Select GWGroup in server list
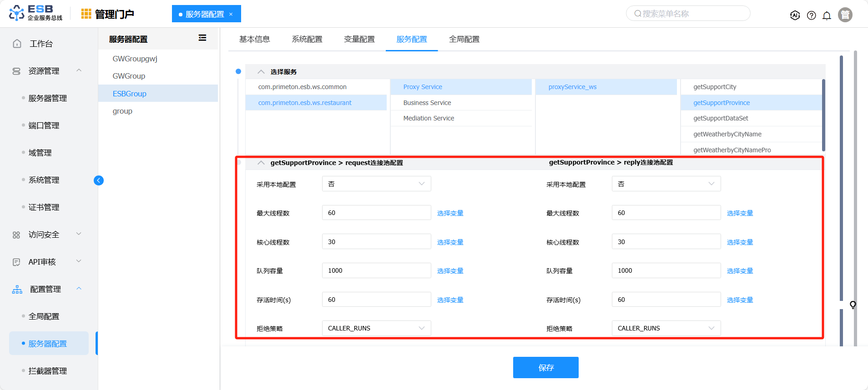Viewport: 868px width, 390px height. point(129,76)
